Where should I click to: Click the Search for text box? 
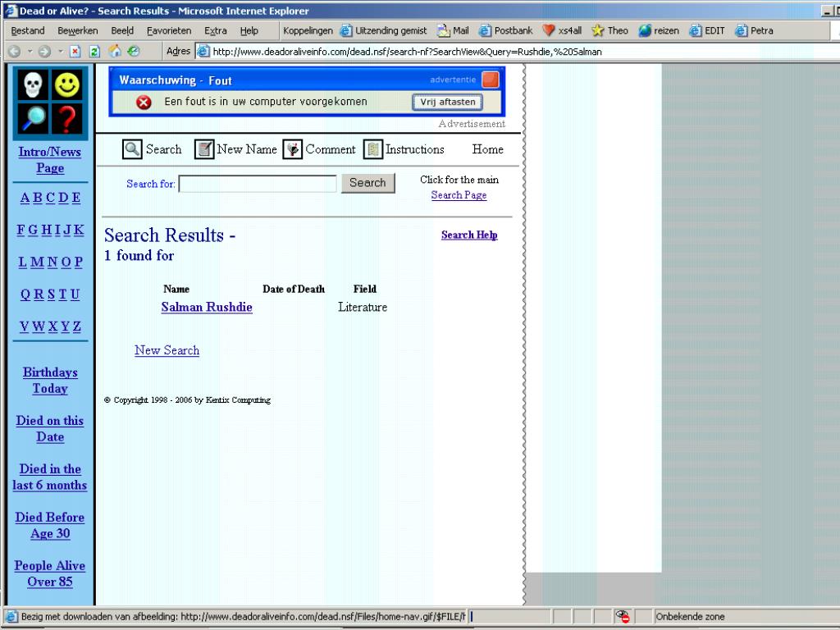[258, 183]
